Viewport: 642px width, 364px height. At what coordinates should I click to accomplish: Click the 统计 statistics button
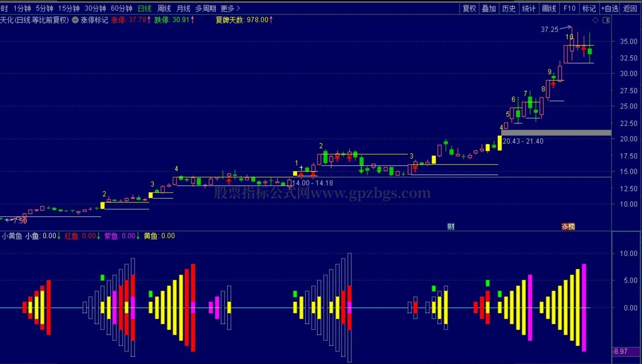[x=529, y=8]
